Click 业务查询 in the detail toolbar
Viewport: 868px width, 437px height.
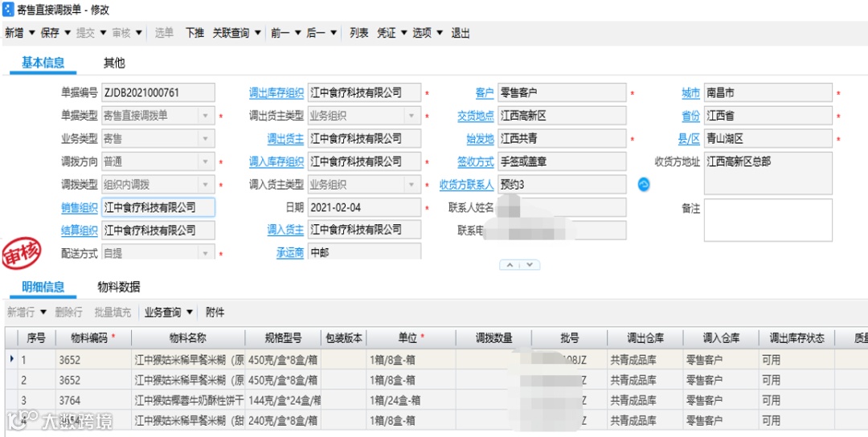point(162,312)
